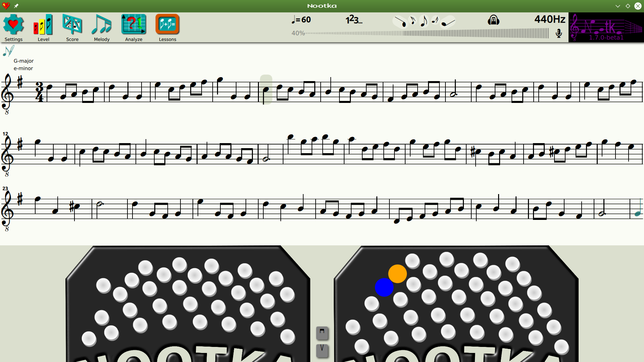Select the highlighted quarter note in measure five
The image size is (644, 362).
click(x=266, y=89)
